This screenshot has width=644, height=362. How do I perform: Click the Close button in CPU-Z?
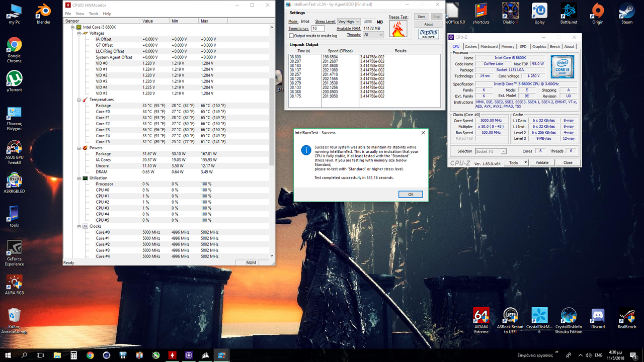tap(568, 162)
